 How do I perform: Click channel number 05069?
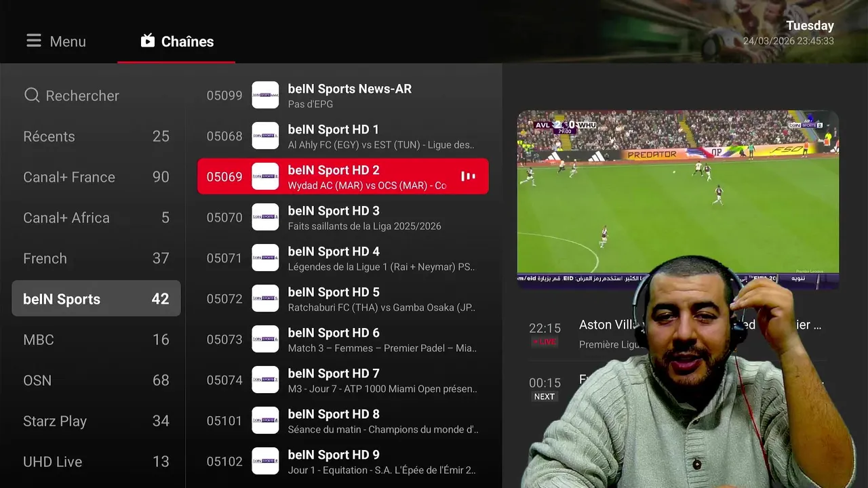tap(224, 177)
